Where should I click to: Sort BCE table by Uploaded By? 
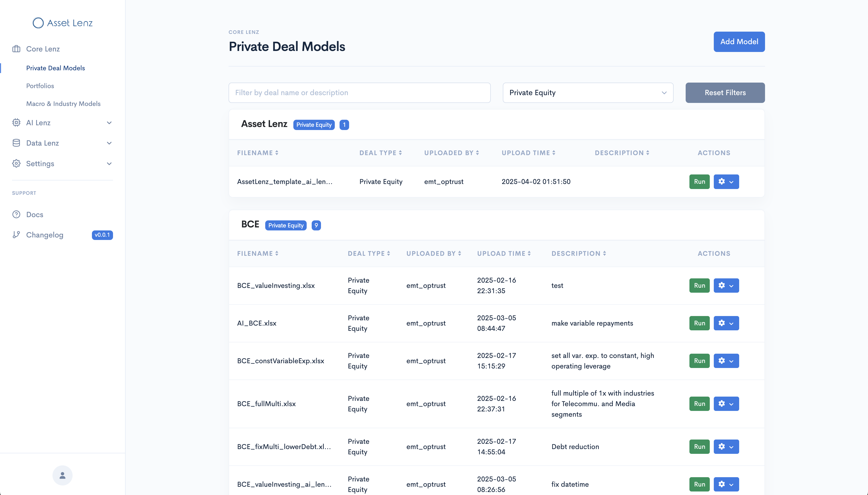click(x=434, y=254)
